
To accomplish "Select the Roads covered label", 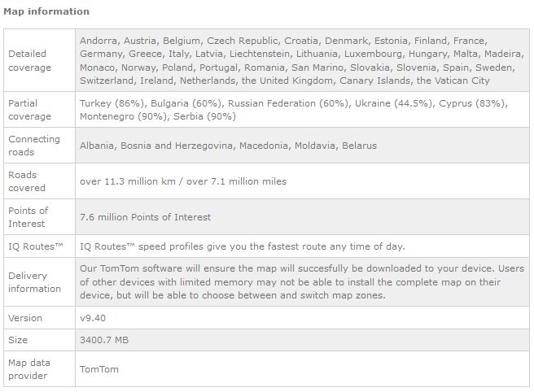I will pos(27,181).
